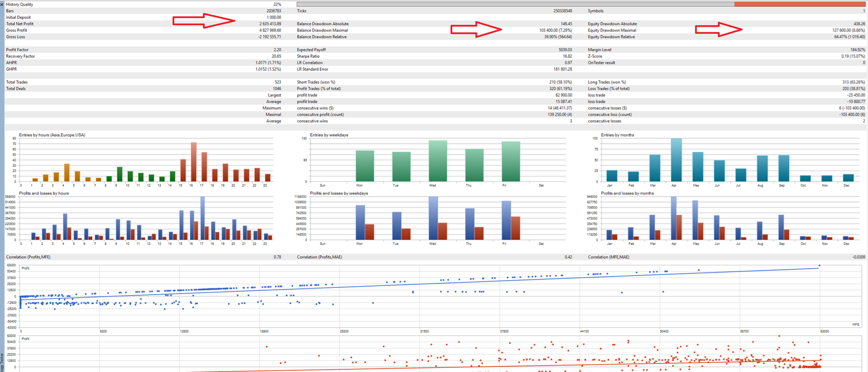The height and width of the screenshot is (372, 868).
Task: Click the Total Trades row
Action: 143,82
